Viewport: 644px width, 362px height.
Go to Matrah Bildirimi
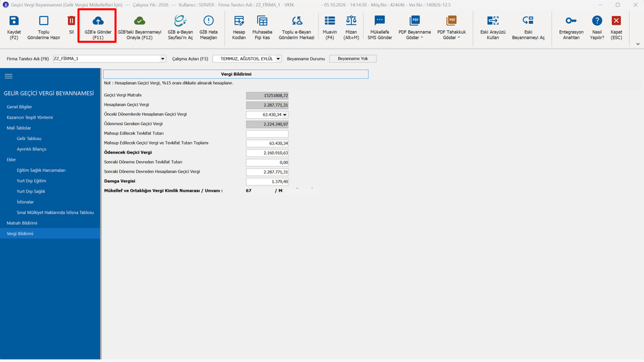(22, 223)
